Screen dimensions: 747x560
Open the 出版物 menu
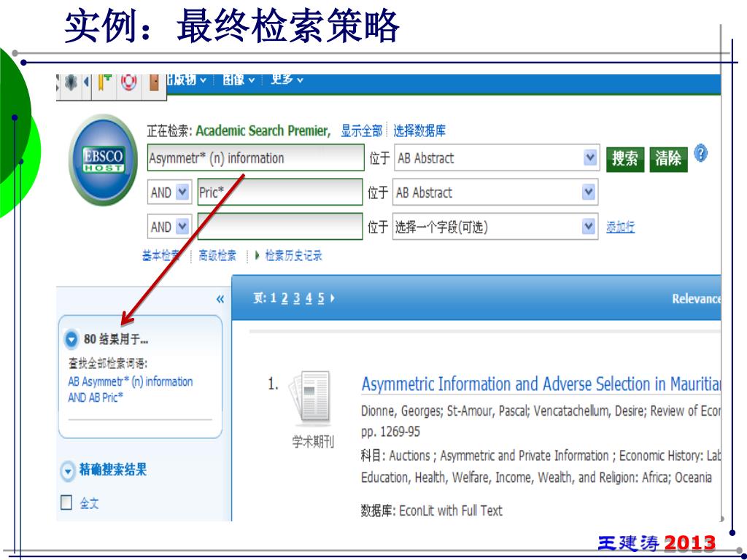pyautogui.click(x=186, y=80)
